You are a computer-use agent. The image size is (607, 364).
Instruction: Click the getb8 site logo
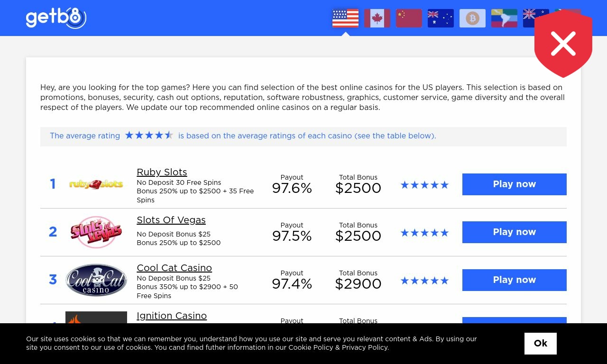coord(56,18)
